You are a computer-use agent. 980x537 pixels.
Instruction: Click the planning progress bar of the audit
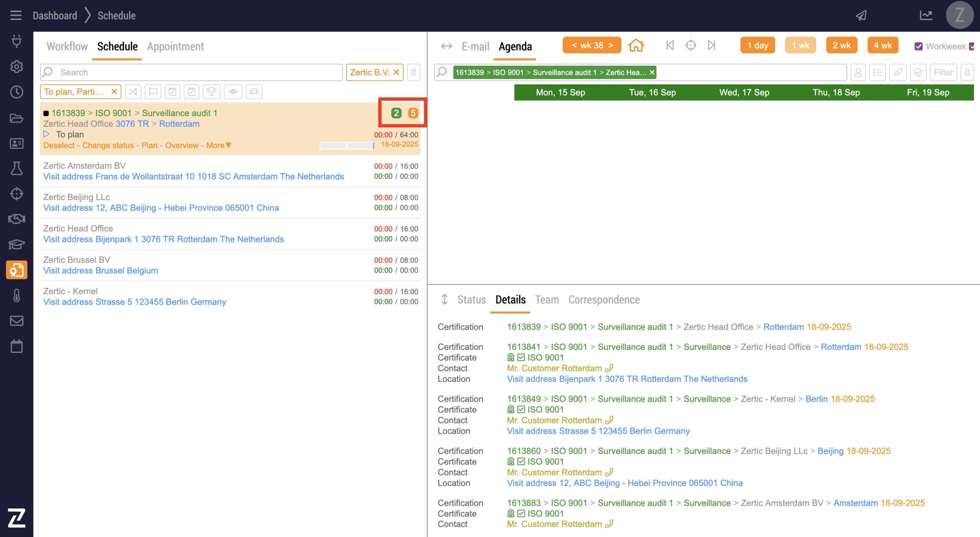click(346, 145)
